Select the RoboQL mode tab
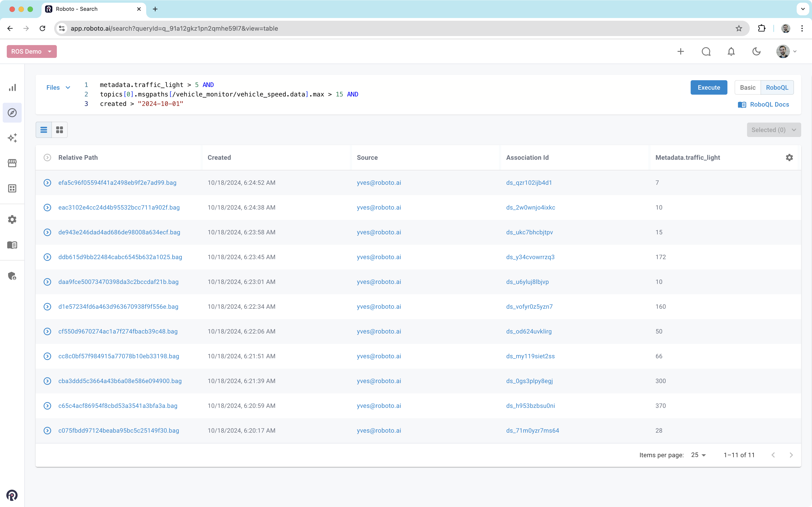This screenshot has width=812, height=507. point(777,87)
